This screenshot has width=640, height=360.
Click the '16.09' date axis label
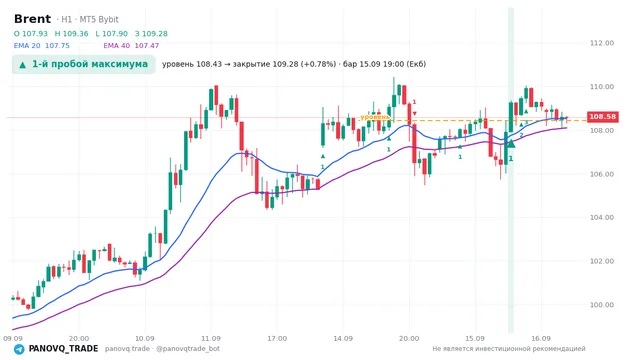click(x=541, y=339)
